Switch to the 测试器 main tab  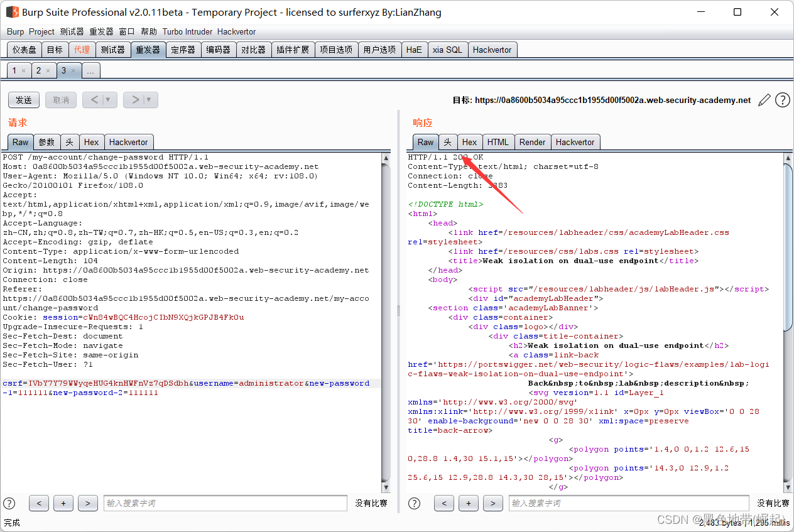[x=112, y=50]
